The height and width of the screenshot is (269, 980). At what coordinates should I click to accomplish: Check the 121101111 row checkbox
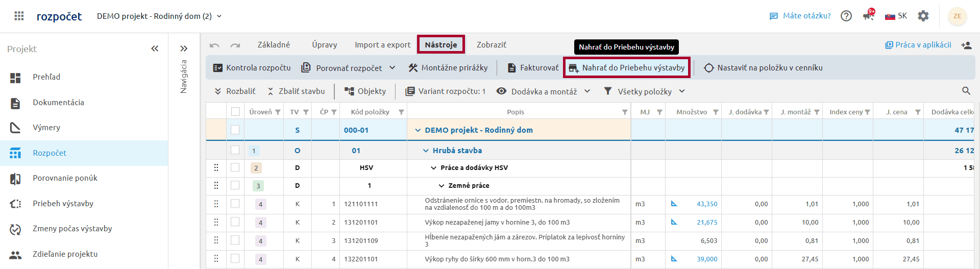(235, 204)
